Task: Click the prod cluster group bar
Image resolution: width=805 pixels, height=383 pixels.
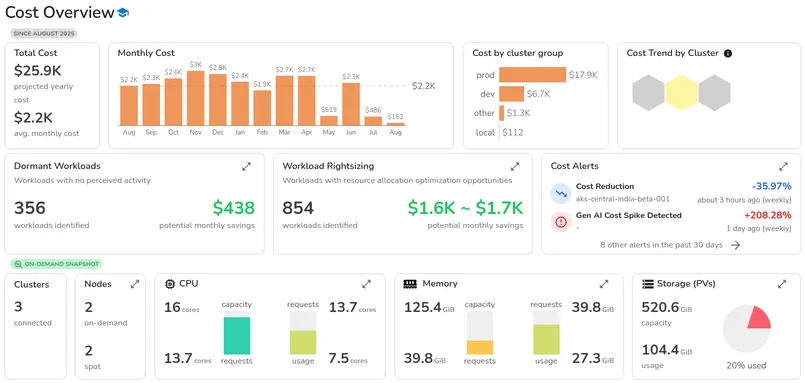Action: coord(532,75)
